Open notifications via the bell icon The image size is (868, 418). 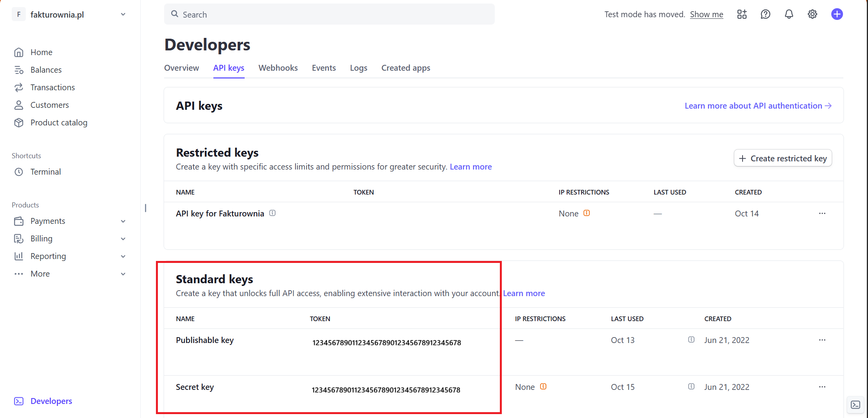coord(789,14)
